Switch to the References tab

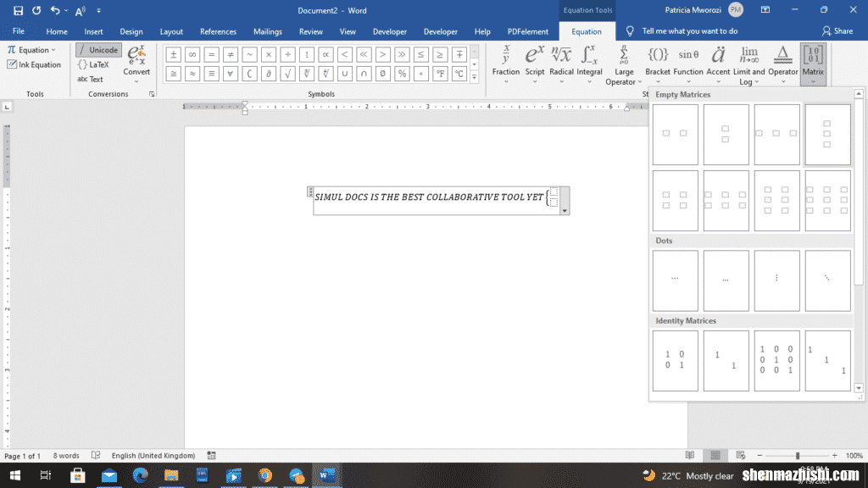click(x=218, y=31)
